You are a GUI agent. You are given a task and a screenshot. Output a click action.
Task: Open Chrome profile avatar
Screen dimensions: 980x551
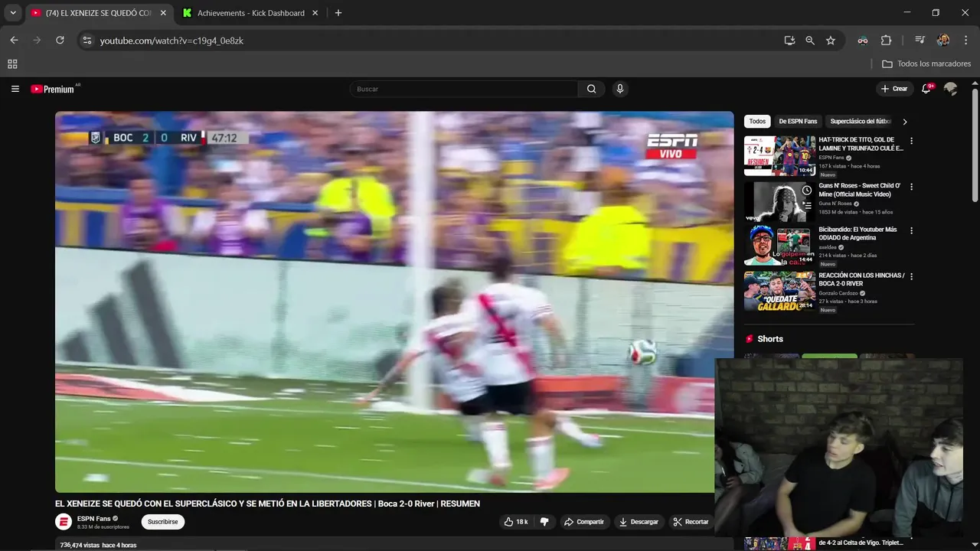(x=943, y=41)
